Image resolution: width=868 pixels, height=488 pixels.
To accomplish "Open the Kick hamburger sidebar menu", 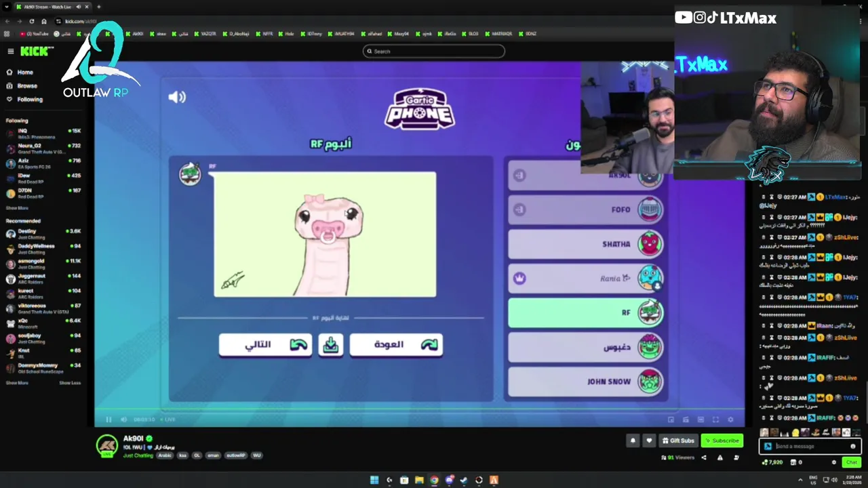I will click(10, 52).
